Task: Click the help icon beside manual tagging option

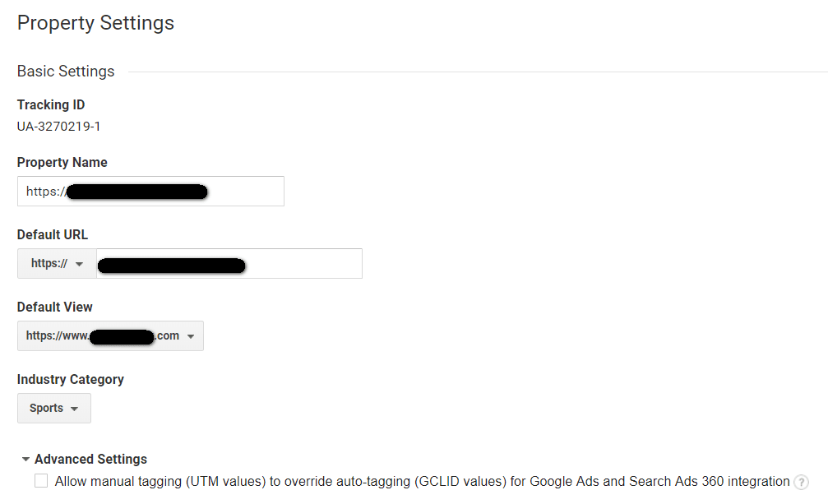Action: tap(801, 482)
